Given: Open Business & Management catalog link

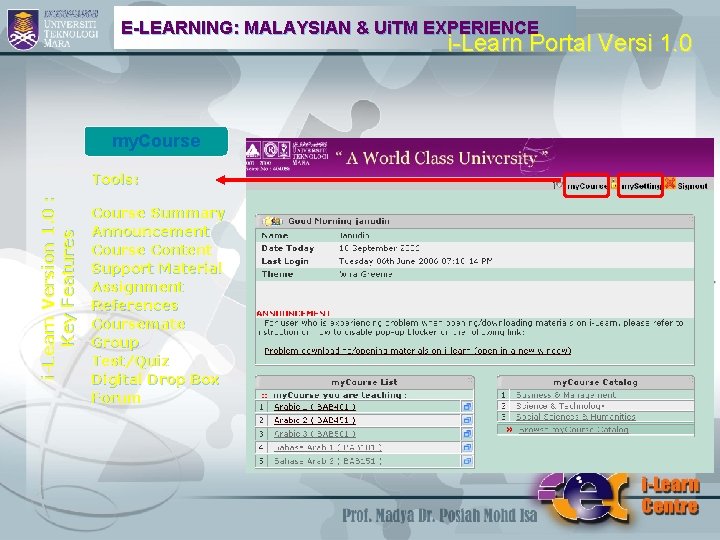Looking at the screenshot, I should point(566,395).
